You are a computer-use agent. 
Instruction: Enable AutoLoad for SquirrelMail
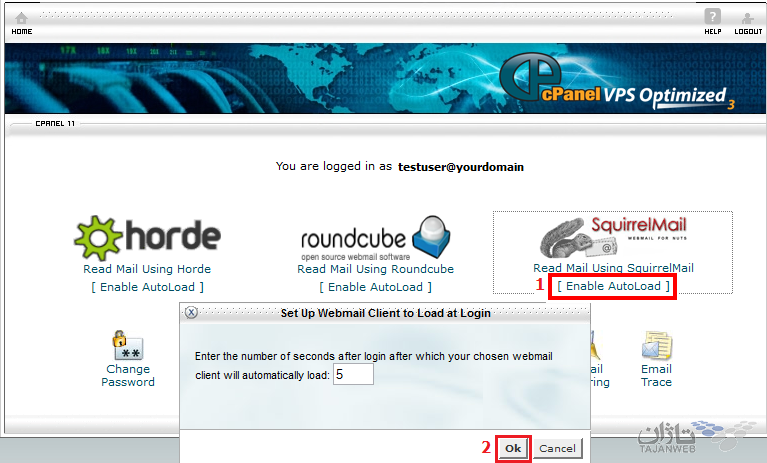(x=613, y=286)
